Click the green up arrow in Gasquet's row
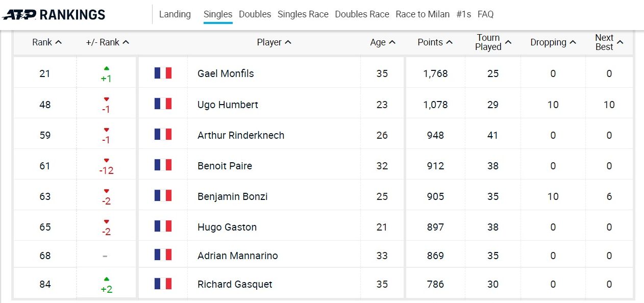The width and height of the screenshot is (644, 303). click(106, 279)
